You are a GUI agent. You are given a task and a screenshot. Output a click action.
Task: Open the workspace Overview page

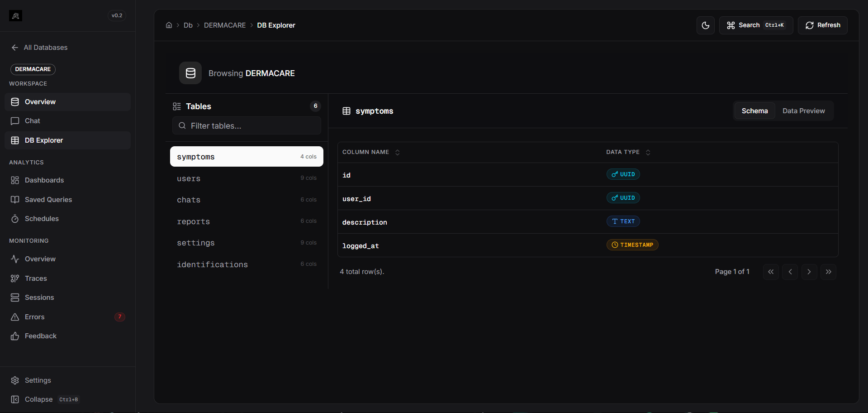[68, 102]
